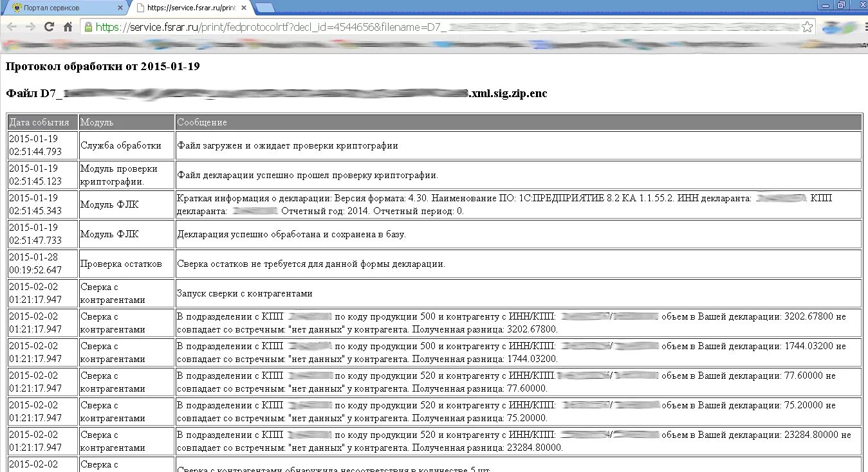
Task: Switch to the Портал сервисов tab
Action: point(66,8)
